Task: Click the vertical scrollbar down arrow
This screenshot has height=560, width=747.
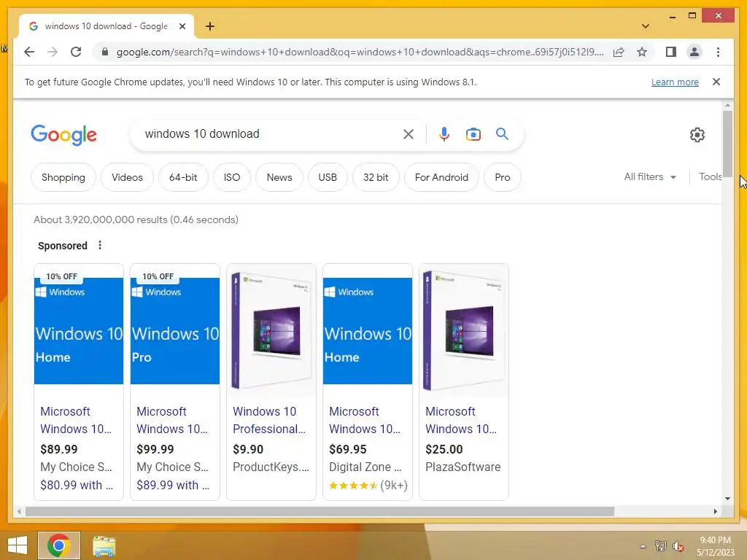Action: click(x=727, y=499)
